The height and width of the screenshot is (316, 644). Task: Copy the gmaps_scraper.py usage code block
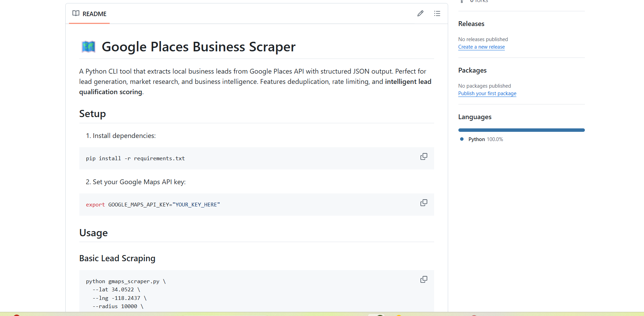click(424, 279)
